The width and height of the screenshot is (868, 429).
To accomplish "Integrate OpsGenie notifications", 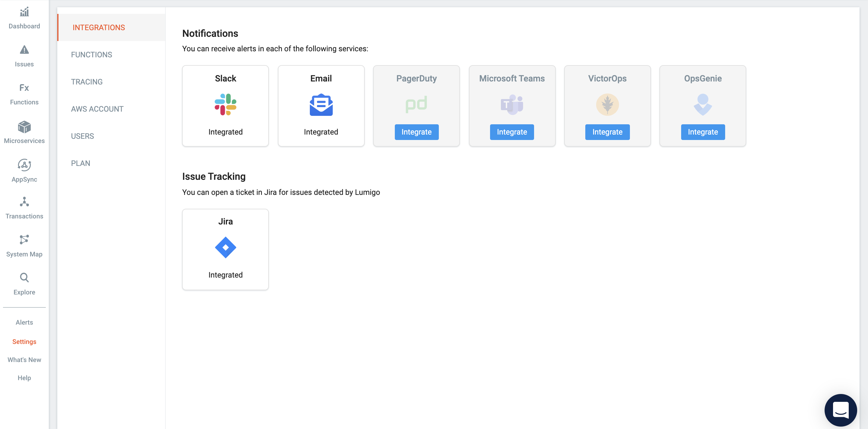I will coord(703,132).
